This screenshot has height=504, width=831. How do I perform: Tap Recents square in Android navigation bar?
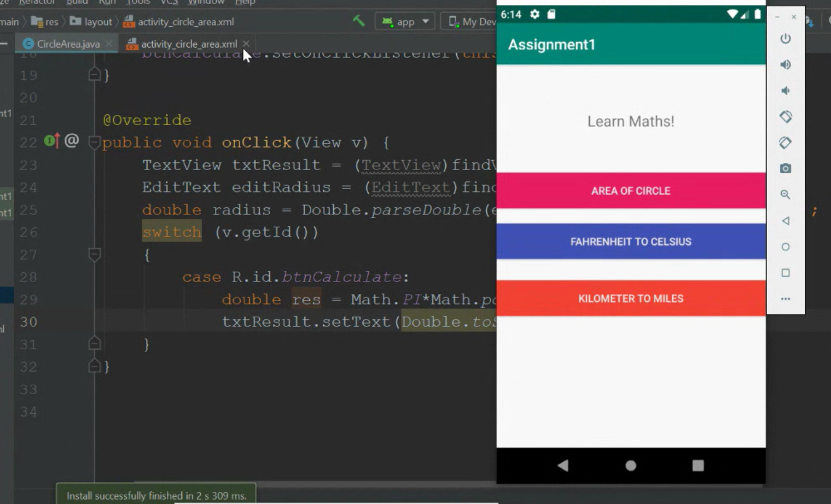[x=698, y=465]
